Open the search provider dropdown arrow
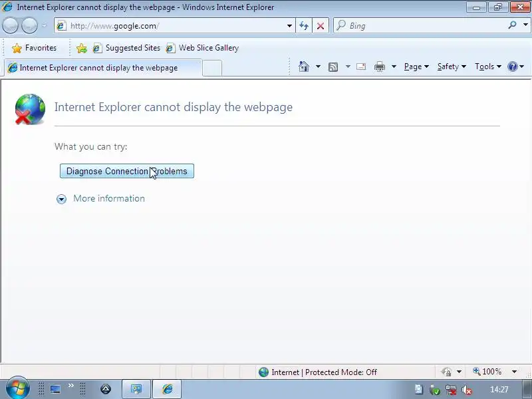 tap(525, 25)
